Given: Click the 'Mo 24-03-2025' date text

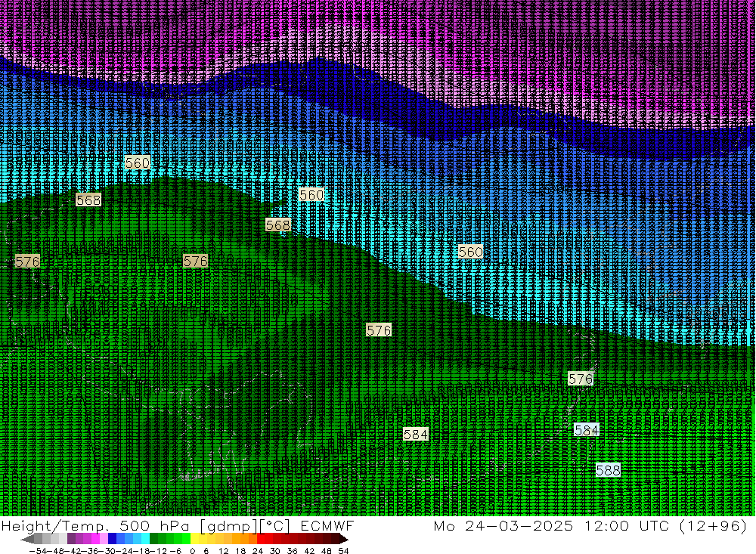Looking at the screenshot, I should (503, 525).
